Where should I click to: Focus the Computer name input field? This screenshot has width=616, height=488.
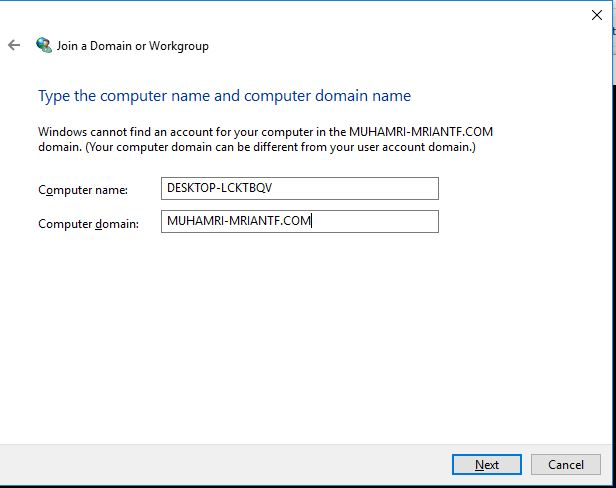pyautogui.click(x=300, y=188)
